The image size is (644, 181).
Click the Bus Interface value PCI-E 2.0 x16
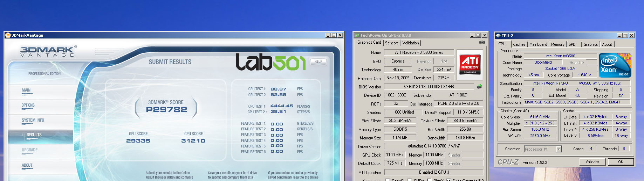(x=458, y=103)
